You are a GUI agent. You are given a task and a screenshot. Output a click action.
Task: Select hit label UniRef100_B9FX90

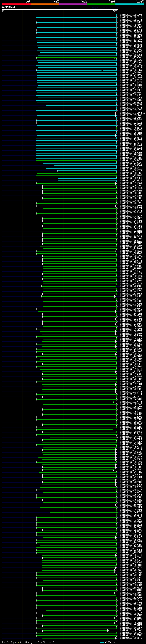pyautogui.click(x=131, y=93)
